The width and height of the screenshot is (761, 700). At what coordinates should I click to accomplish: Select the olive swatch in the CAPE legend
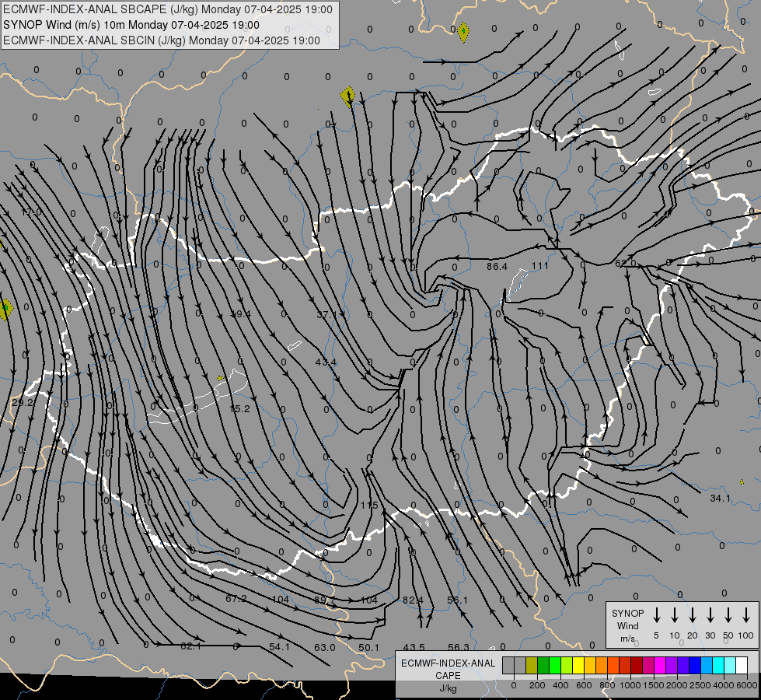(x=532, y=666)
